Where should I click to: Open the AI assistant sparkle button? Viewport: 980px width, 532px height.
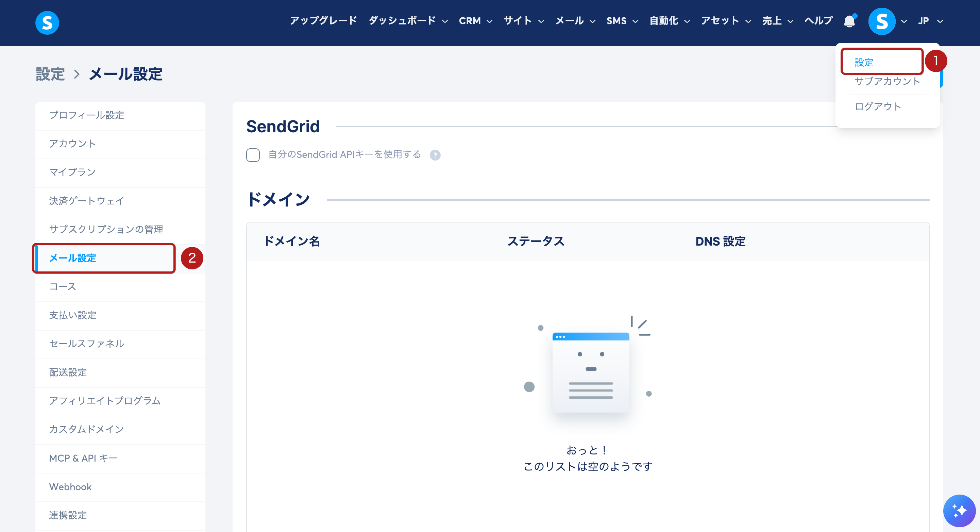(959, 510)
